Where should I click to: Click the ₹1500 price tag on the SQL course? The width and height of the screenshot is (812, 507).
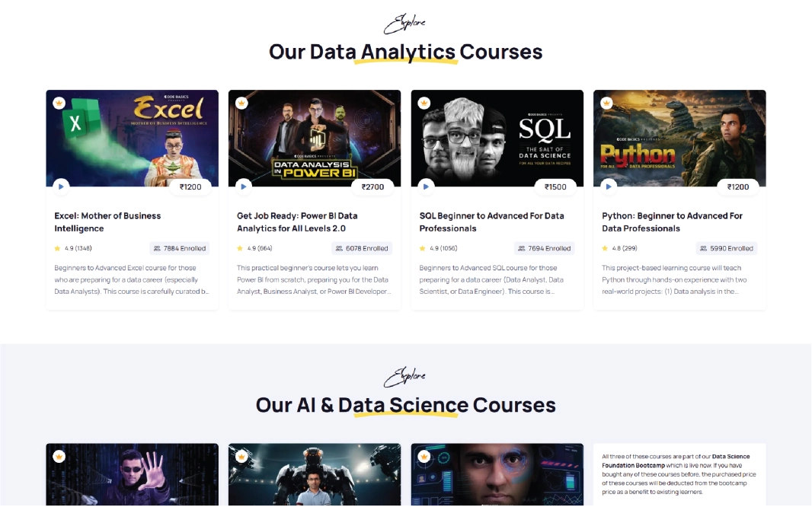[555, 187]
